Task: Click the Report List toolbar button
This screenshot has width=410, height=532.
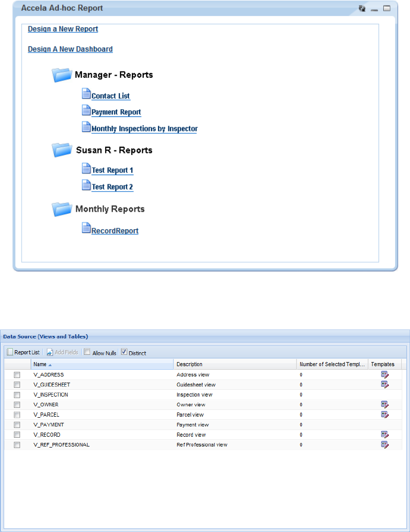Action: pos(23,352)
